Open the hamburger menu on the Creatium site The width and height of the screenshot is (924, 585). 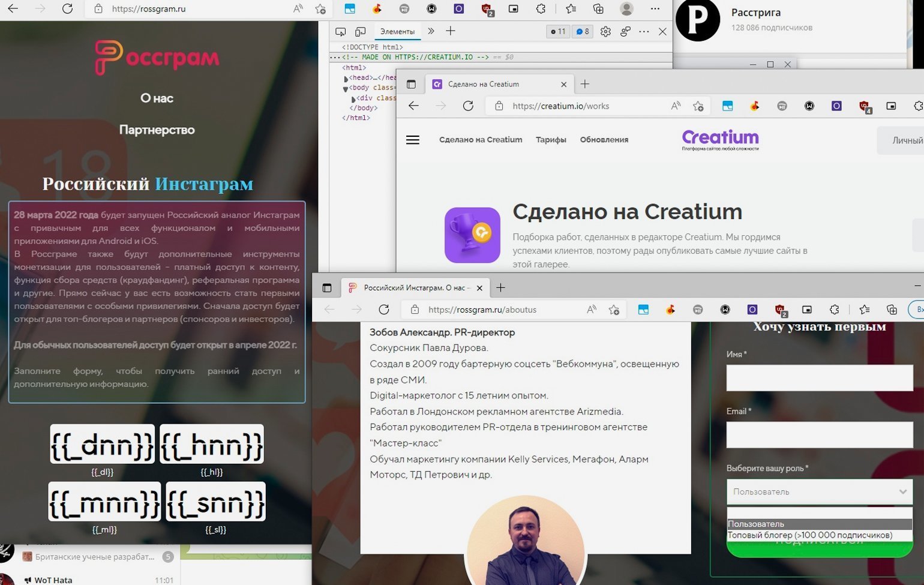(413, 140)
